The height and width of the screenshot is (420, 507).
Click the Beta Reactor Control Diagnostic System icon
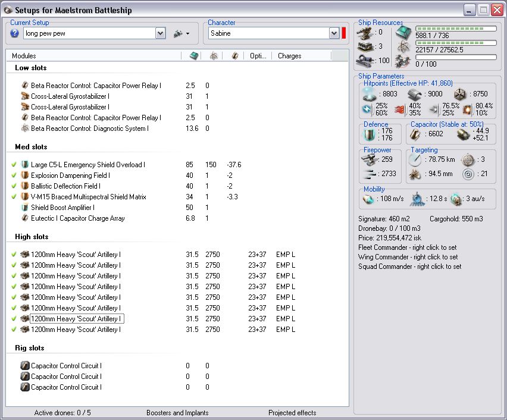pos(25,128)
